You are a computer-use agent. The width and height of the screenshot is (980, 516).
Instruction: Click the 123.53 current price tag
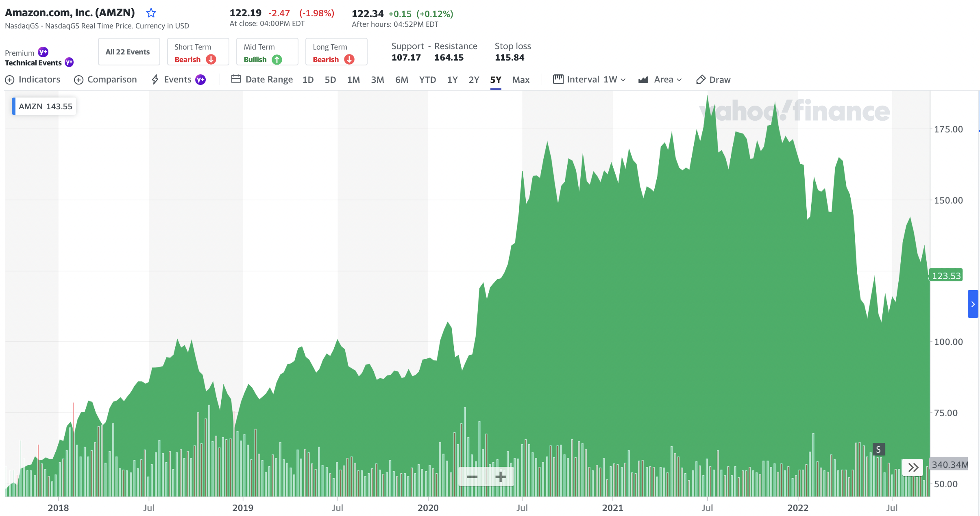[x=946, y=276]
